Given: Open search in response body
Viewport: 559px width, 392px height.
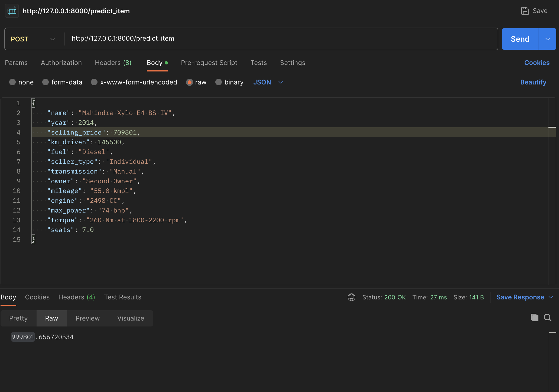Looking at the screenshot, I should pyautogui.click(x=548, y=318).
